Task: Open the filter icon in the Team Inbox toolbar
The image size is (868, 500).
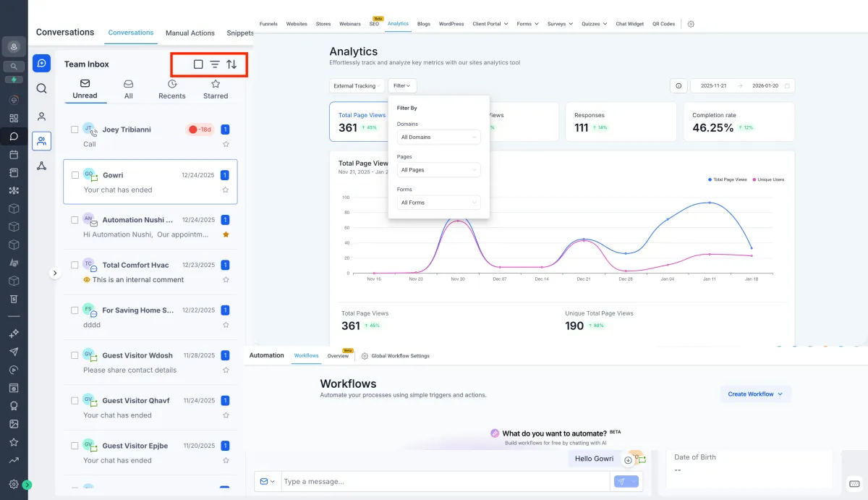Action: [215, 64]
